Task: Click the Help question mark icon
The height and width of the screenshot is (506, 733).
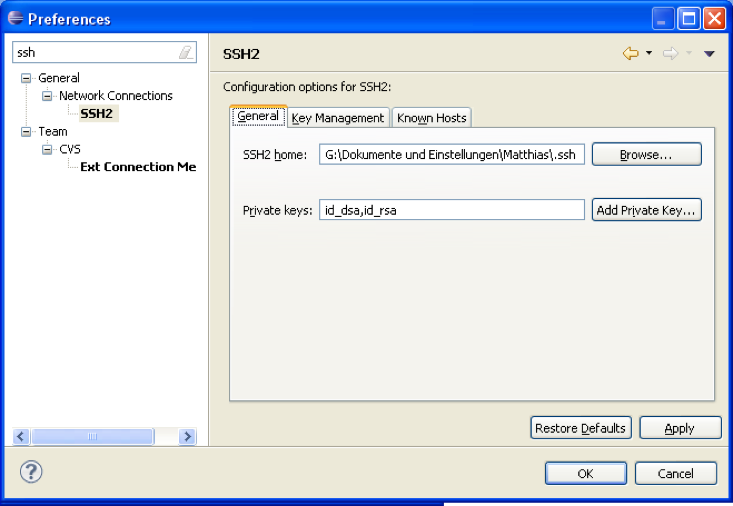Action: [31, 472]
